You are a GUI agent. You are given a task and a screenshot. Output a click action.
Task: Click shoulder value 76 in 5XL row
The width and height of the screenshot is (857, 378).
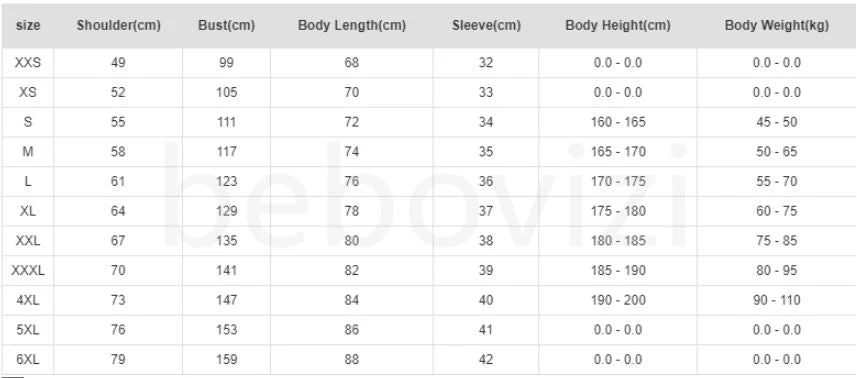click(x=118, y=330)
